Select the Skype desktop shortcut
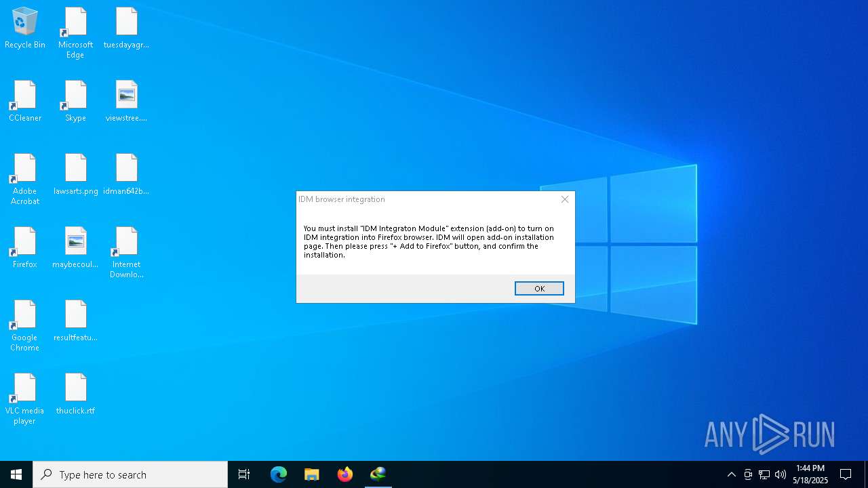This screenshot has height=488, width=868. click(75, 102)
